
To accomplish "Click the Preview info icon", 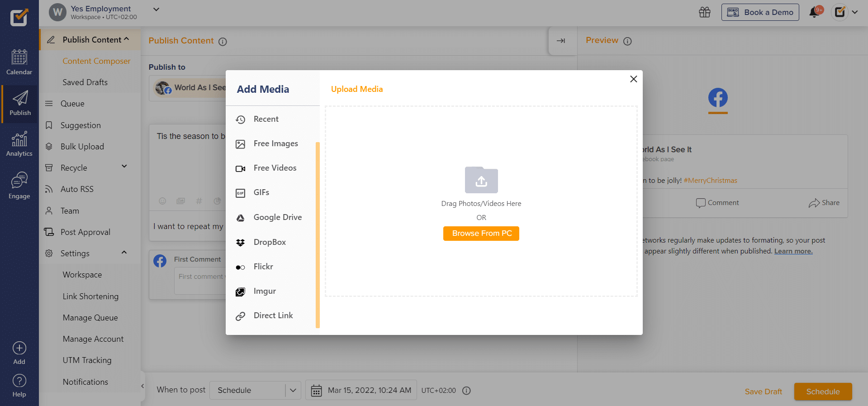I will tap(627, 41).
